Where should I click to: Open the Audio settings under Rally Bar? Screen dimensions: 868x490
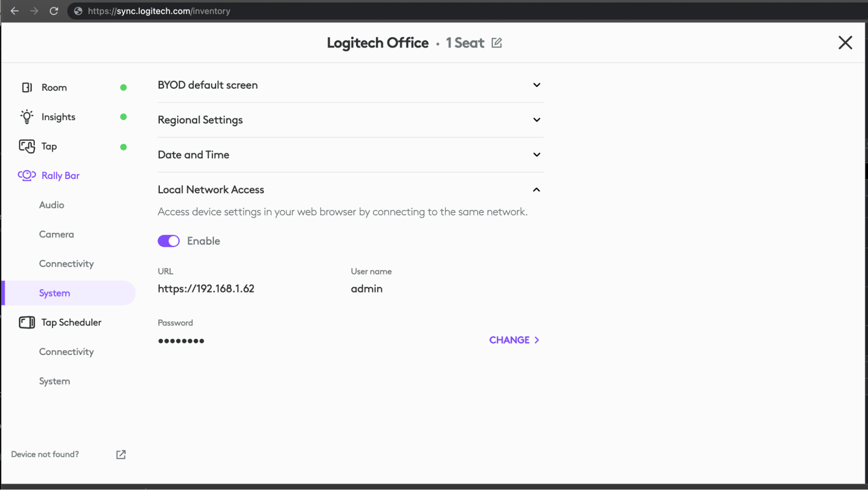[x=52, y=205]
